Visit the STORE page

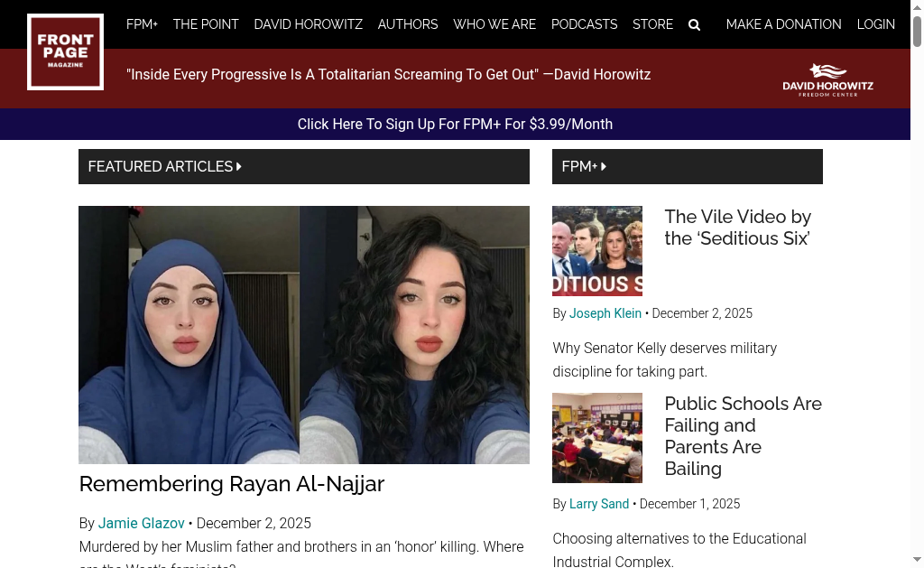pyautogui.click(x=652, y=24)
